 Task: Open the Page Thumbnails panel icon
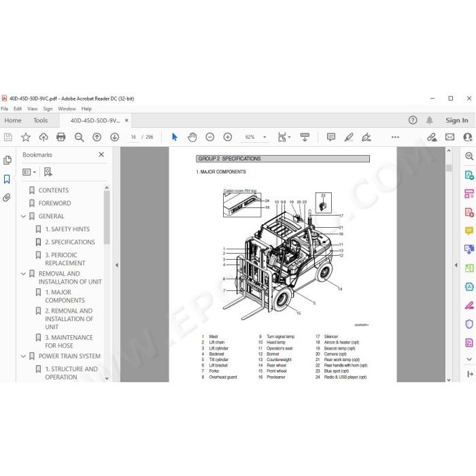7,160
